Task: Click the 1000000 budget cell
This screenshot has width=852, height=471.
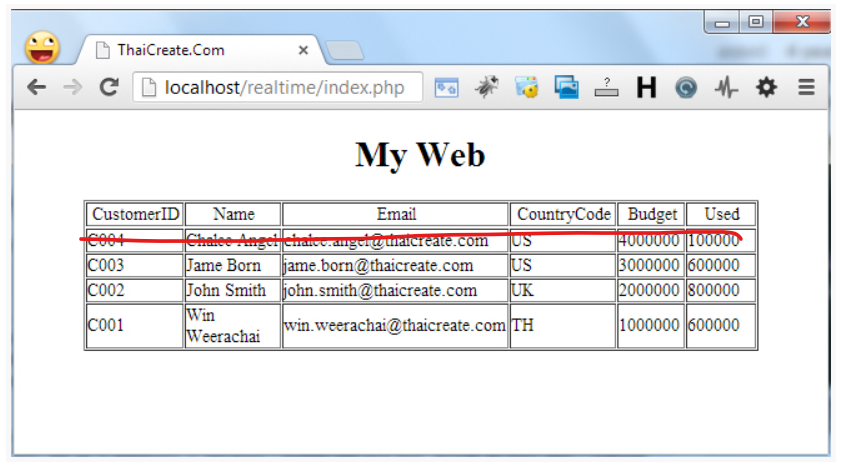Action: point(651,325)
